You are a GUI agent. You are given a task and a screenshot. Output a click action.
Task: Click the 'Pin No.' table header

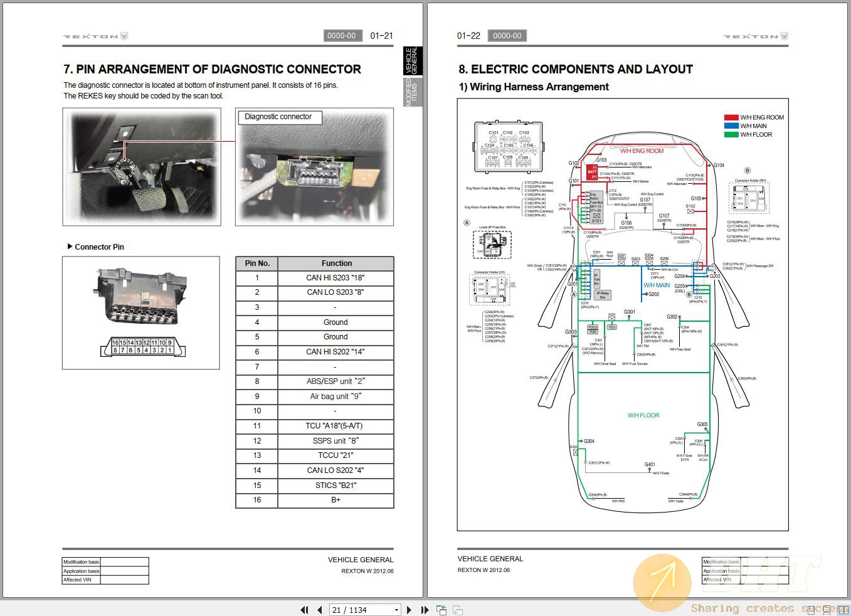pyautogui.click(x=257, y=263)
